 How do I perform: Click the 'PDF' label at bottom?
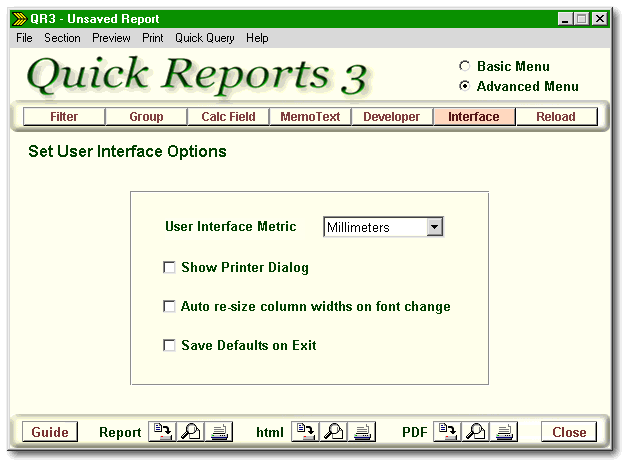pos(415,432)
